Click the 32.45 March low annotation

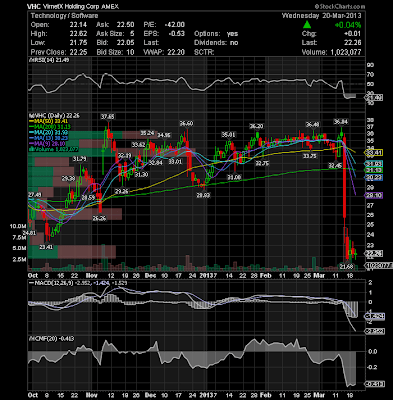[x=335, y=165]
